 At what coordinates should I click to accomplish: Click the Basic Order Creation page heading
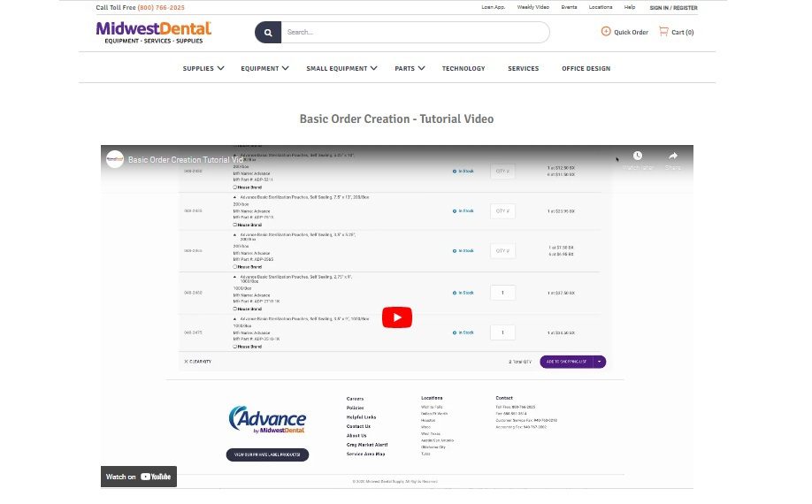396,119
